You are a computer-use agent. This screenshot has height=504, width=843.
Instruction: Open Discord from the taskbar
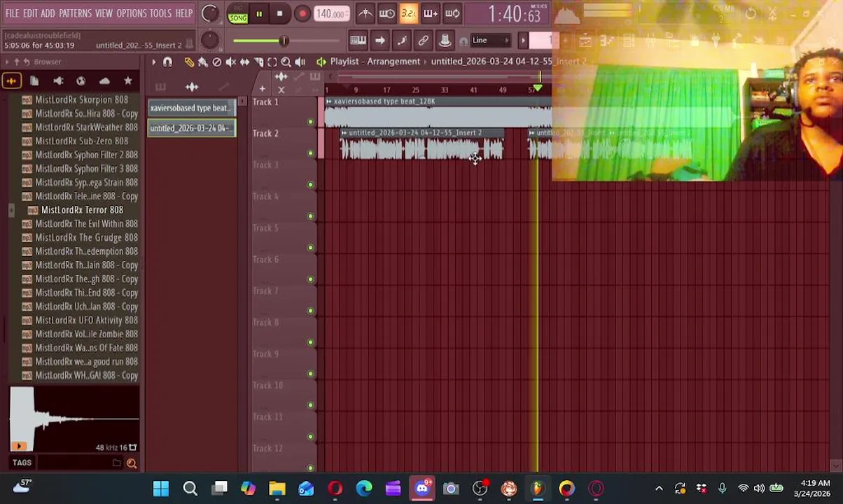pyautogui.click(x=422, y=489)
